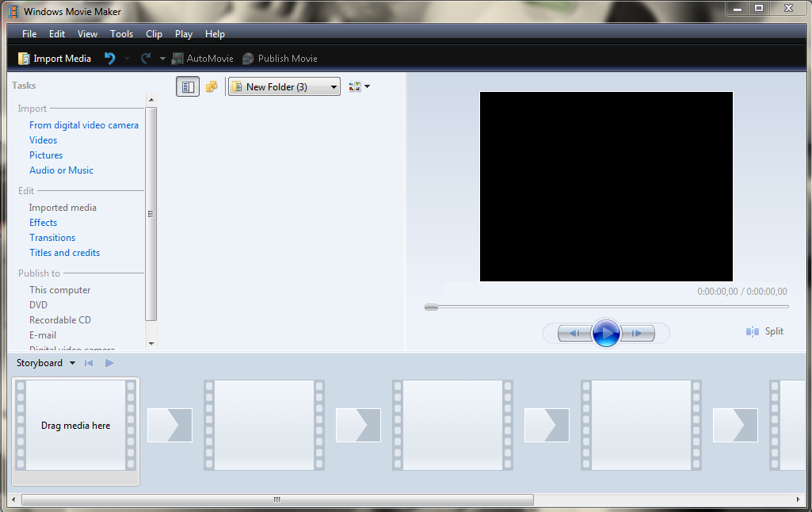Click Publish Movie in the toolbar
This screenshot has height=512, width=812.
click(280, 59)
